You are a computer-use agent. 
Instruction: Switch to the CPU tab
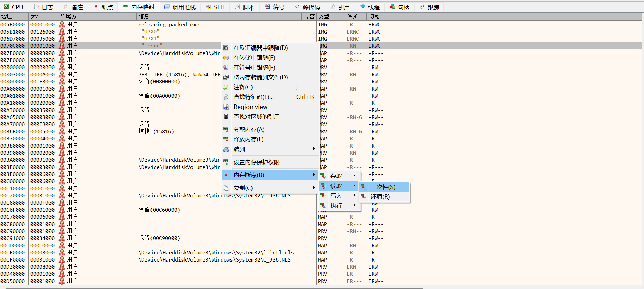[14, 7]
